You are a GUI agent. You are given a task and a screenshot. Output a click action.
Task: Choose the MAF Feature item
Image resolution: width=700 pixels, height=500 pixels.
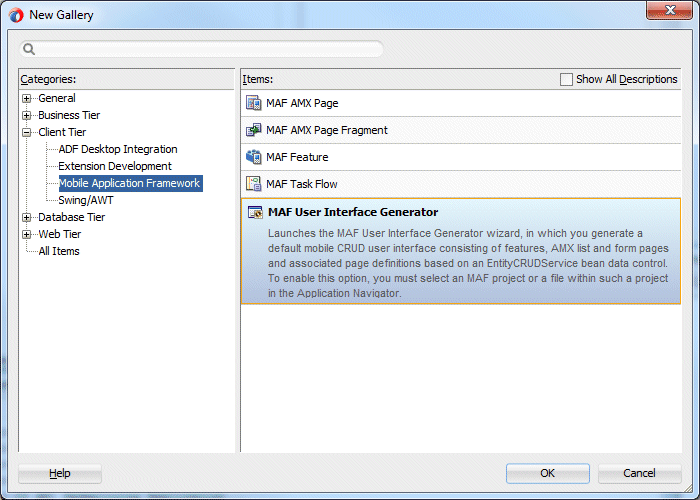pyautogui.click(x=461, y=157)
